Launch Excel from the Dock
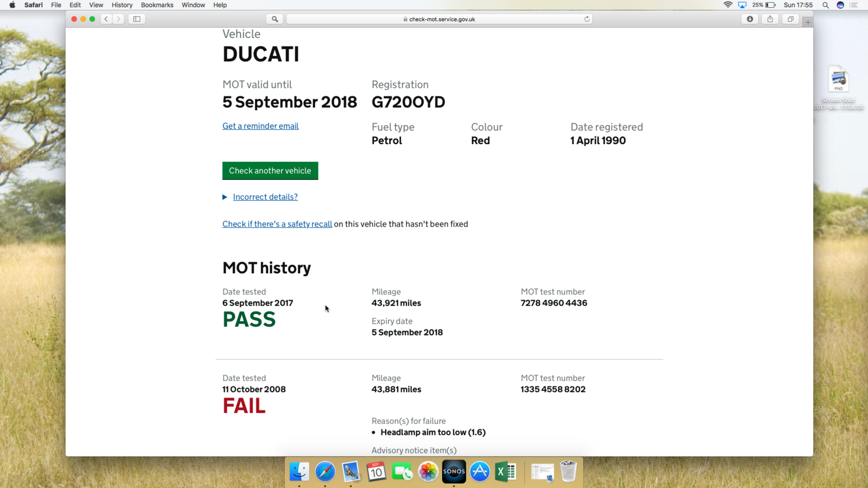868x488 pixels. (x=506, y=472)
